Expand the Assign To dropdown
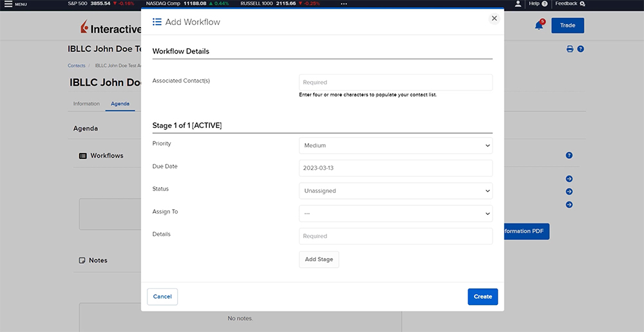This screenshot has height=332, width=644. click(395, 214)
